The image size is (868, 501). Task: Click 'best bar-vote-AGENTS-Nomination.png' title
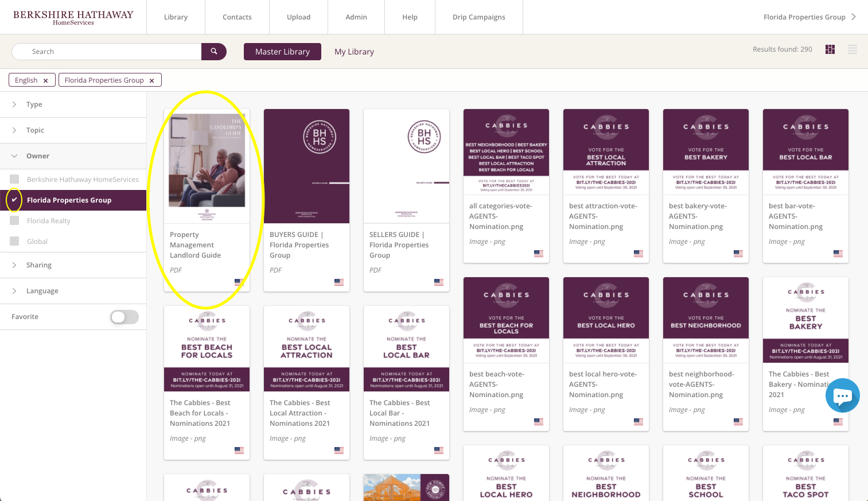click(x=796, y=216)
